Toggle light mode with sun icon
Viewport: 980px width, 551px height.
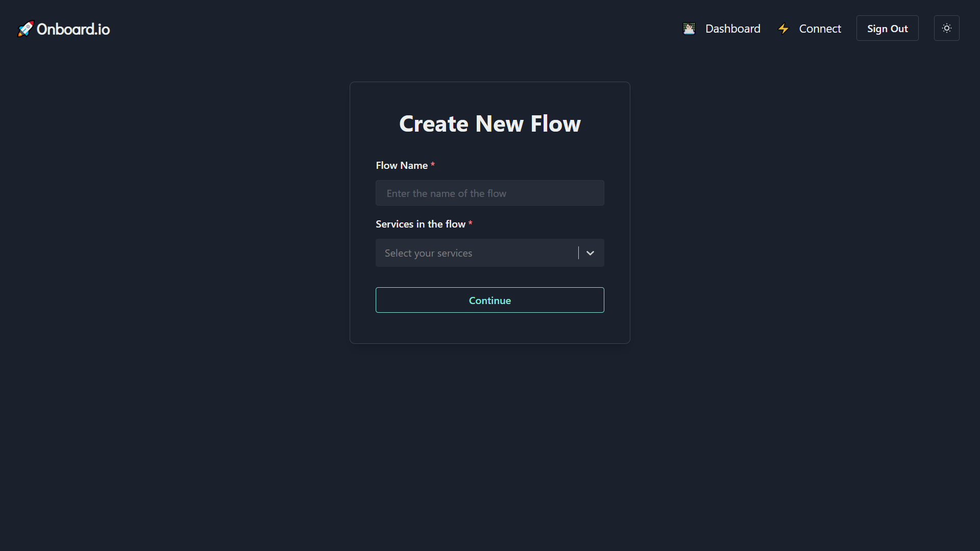[946, 29]
